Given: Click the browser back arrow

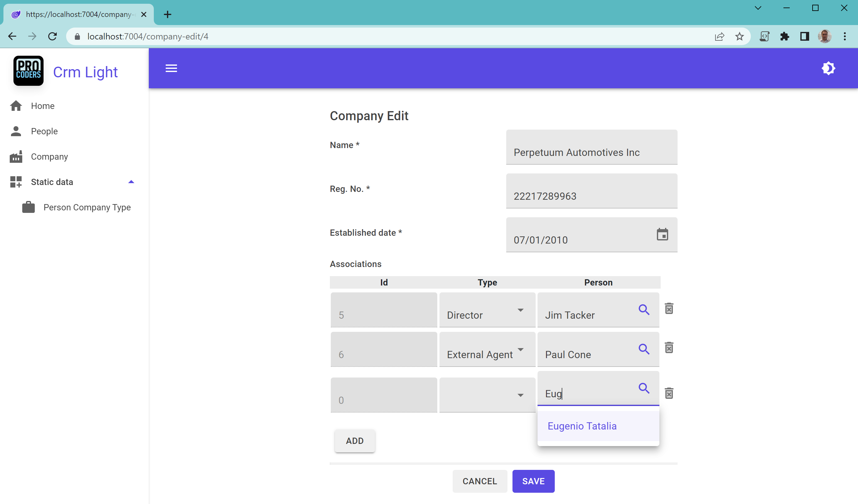Looking at the screenshot, I should click(x=12, y=36).
